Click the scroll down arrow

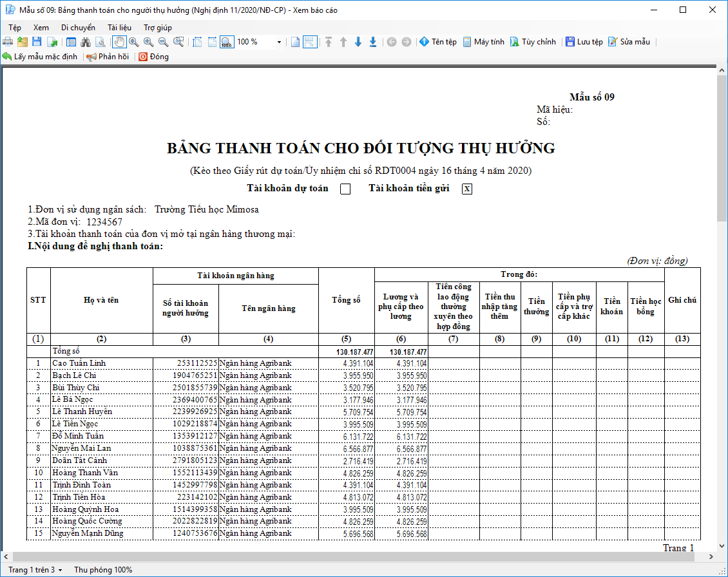[x=722, y=546]
